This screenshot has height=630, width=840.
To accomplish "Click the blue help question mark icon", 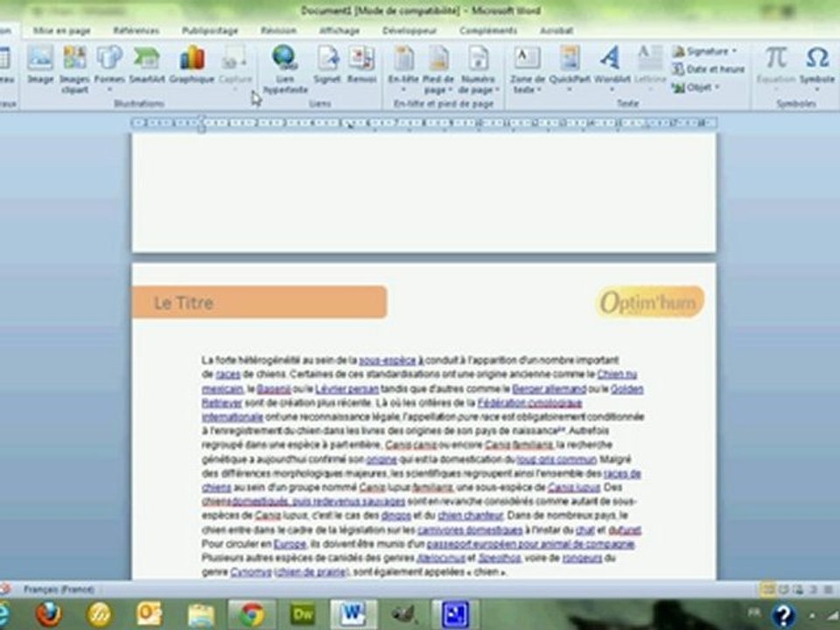I will point(782,615).
